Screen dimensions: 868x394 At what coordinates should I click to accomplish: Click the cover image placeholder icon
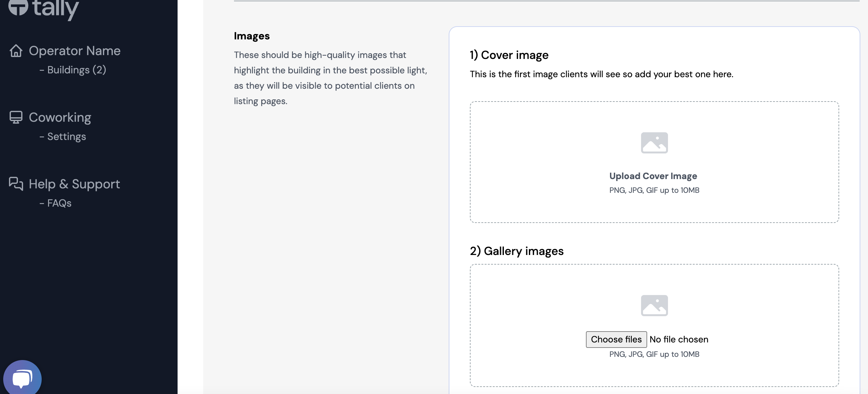coord(654,143)
